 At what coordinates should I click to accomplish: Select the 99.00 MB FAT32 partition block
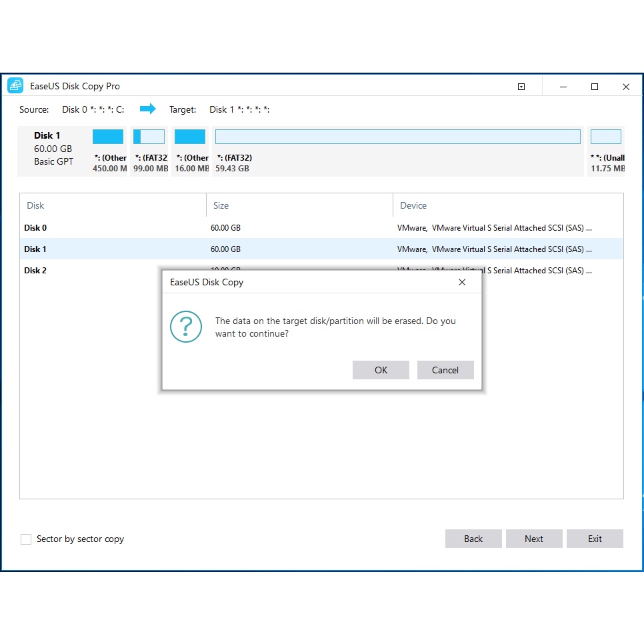tap(149, 136)
